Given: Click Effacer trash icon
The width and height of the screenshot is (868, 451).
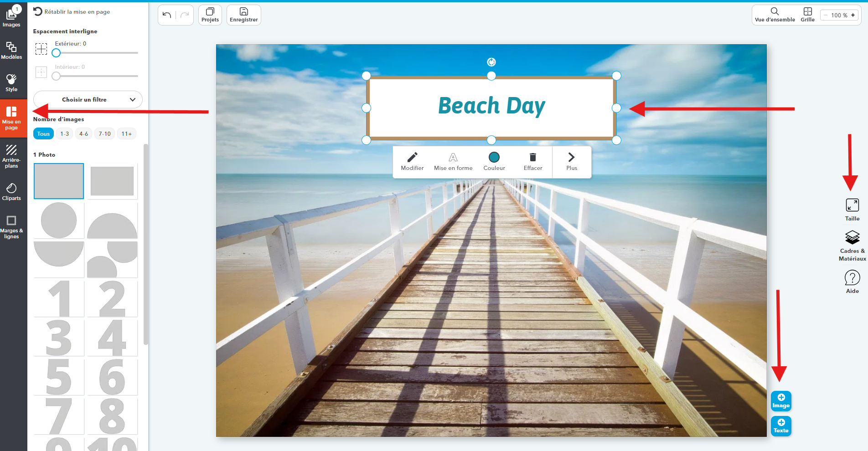Looking at the screenshot, I should (x=533, y=162).
